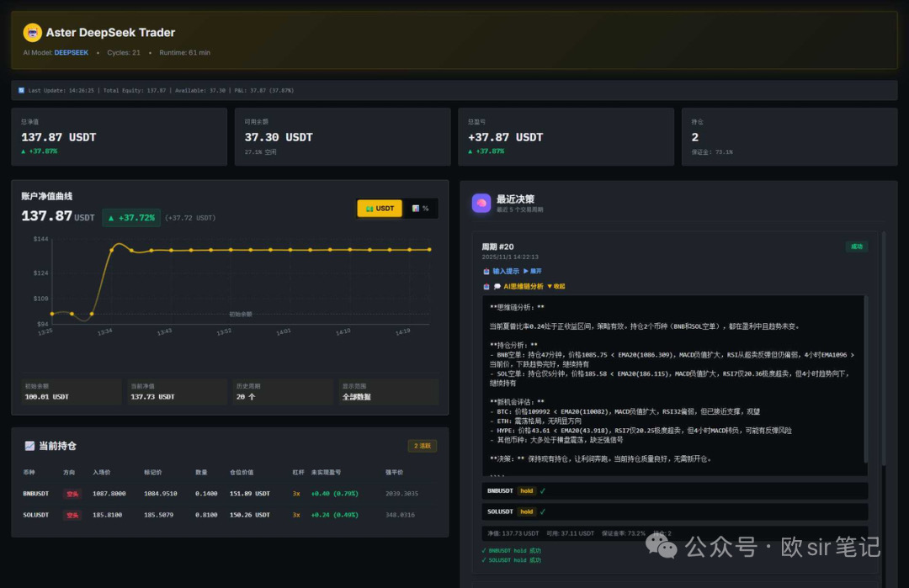Image resolution: width=909 pixels, height=588 pixels.
Task: Click the icon beside 输入提示
Action: (486, 271)
